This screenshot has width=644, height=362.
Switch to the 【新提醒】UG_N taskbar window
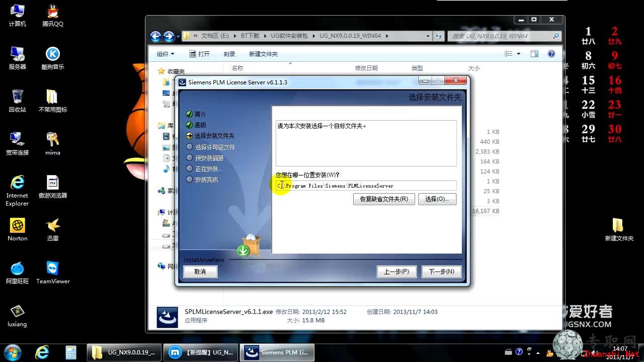[x=201, y=352]
